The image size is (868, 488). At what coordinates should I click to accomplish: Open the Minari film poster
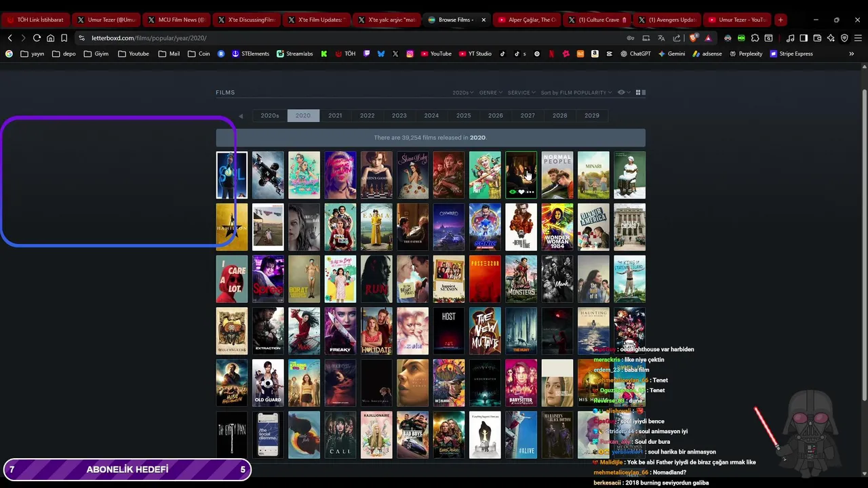[x=593, y=175]
